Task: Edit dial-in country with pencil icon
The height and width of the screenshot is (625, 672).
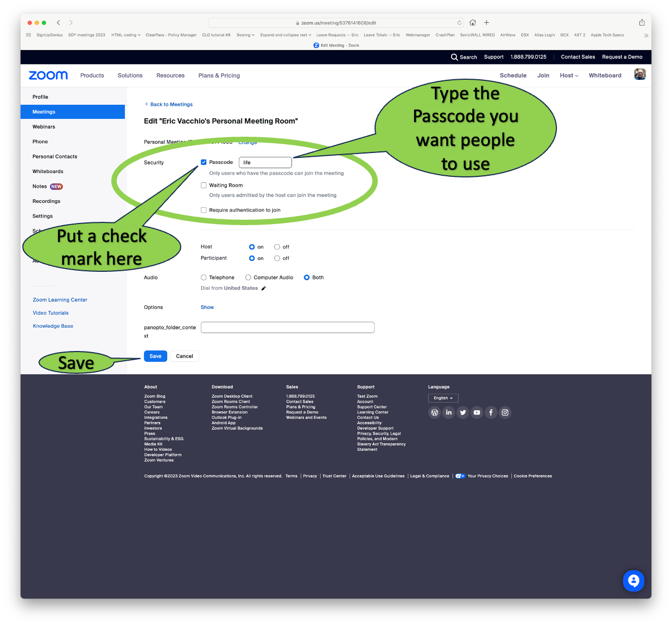Action: point(264,289)
